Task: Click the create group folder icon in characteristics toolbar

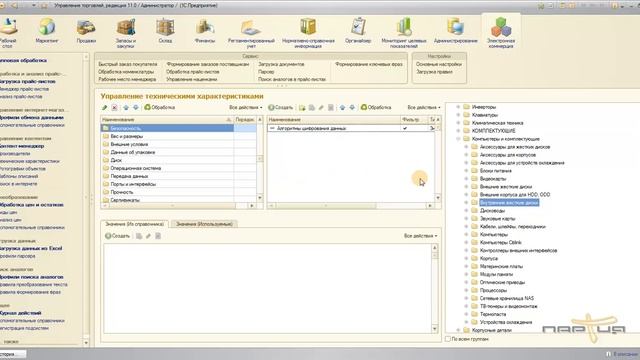Action: [302, 107]
